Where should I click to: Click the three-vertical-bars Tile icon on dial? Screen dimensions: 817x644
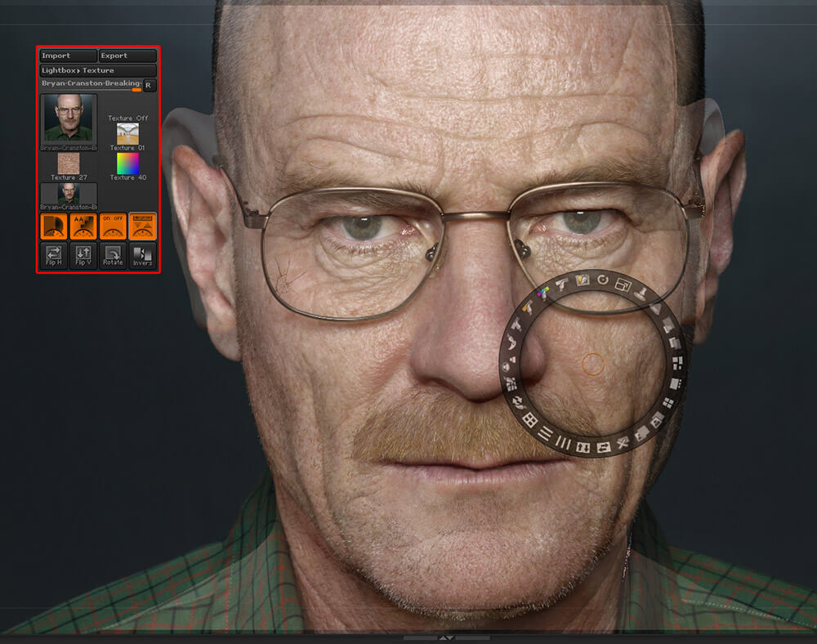tap(563, 443)
